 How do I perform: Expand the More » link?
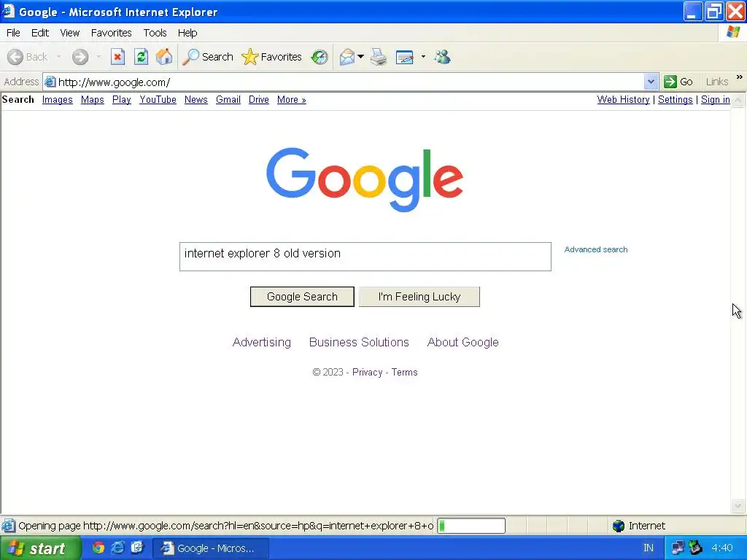292,99
